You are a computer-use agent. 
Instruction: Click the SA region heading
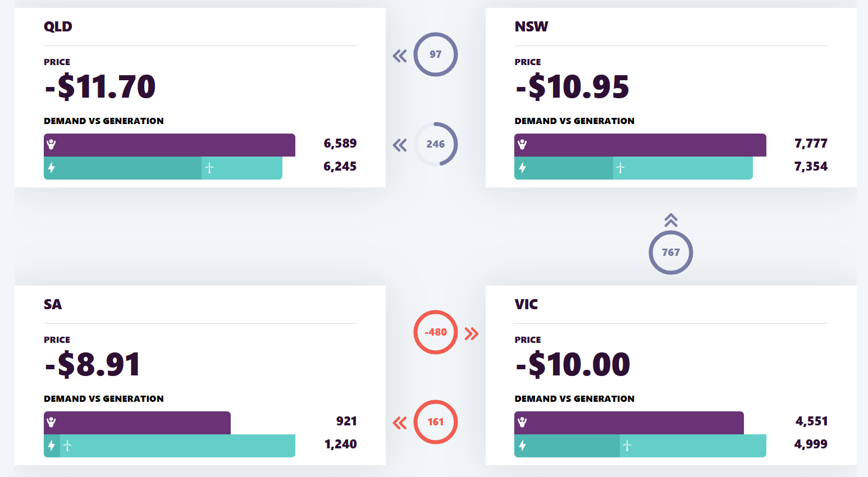53,304
